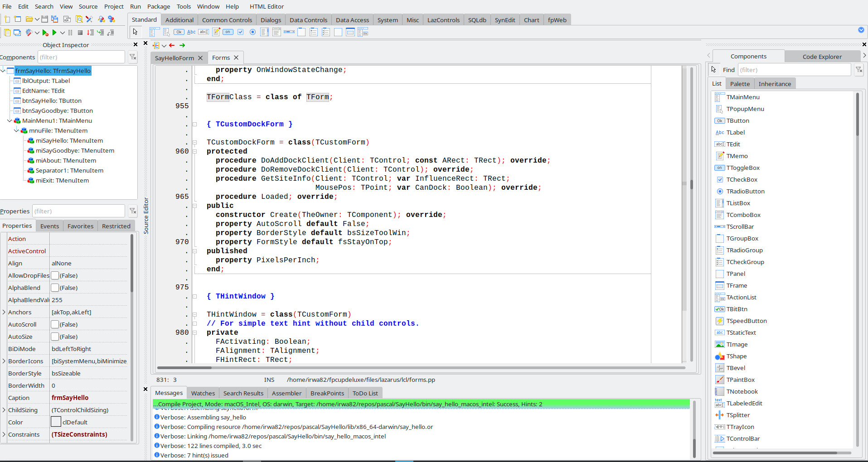Pick the TToggleBox icon in palette toolbar

(228, 32)
